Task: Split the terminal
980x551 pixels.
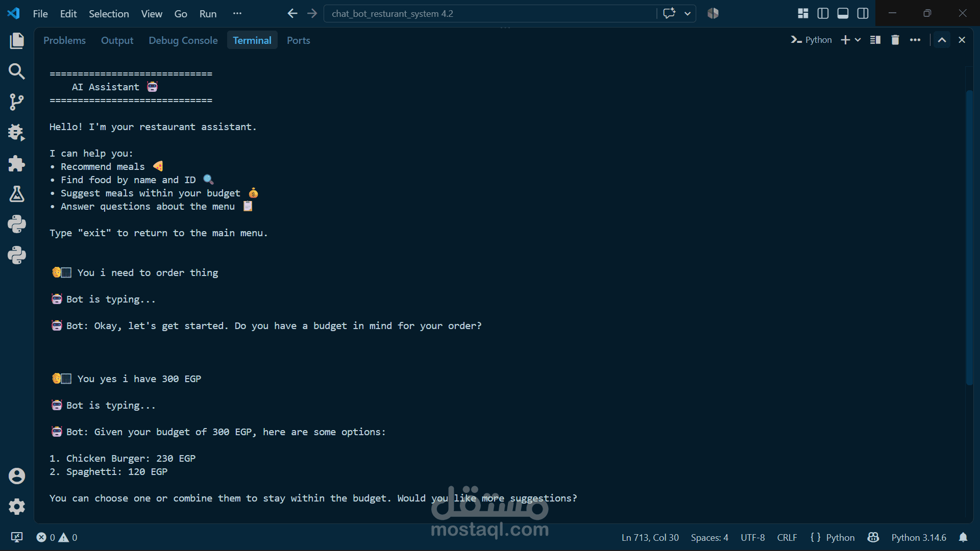Action: 875,40
